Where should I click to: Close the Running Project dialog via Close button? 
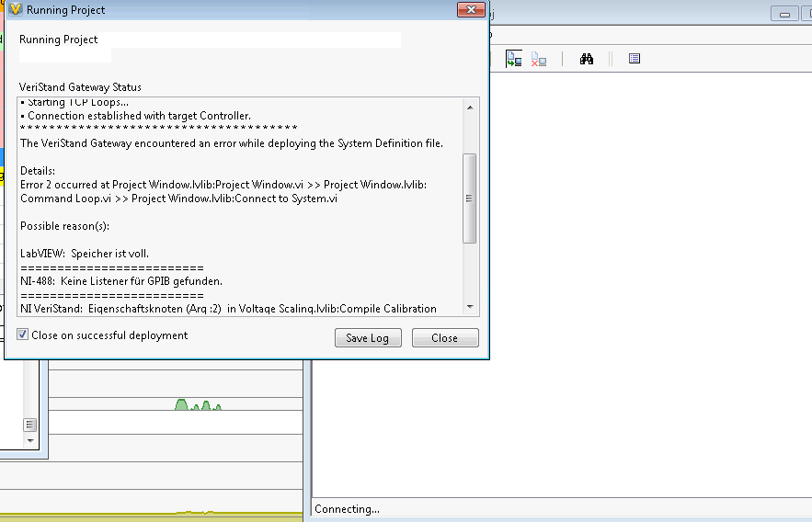(x=445, y=338)
